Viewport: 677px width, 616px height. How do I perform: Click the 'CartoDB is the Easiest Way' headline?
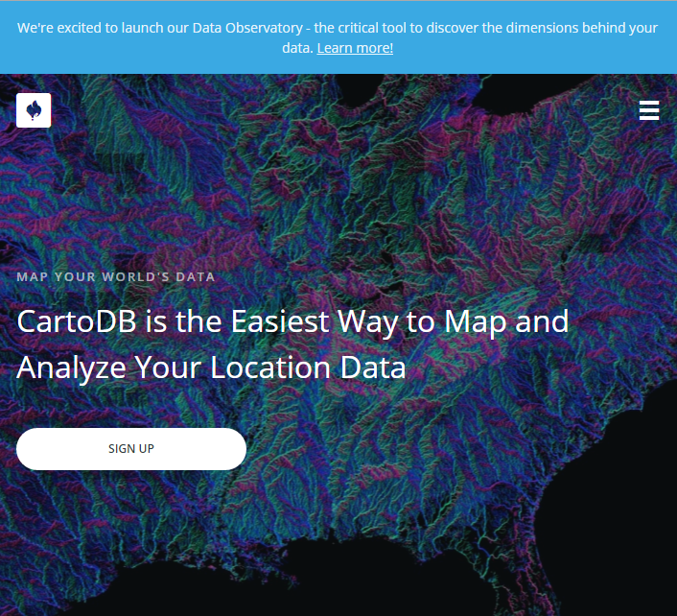(x=292, y=344)
